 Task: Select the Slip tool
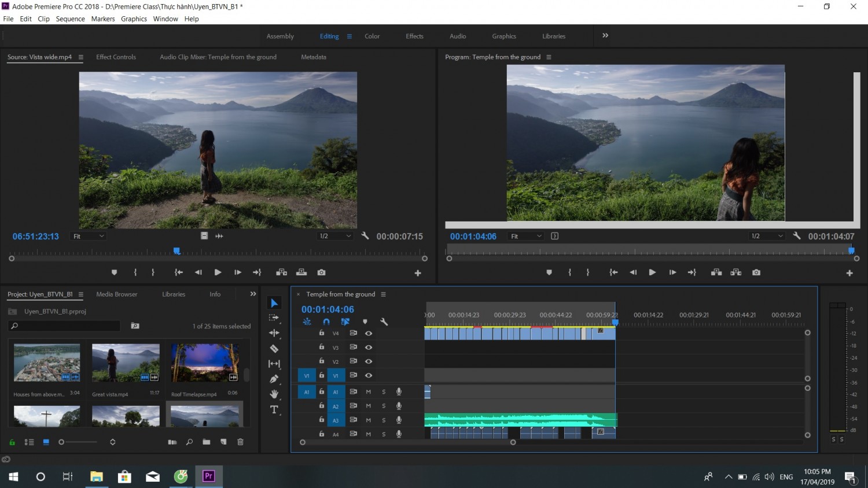[x=274, y=364]
